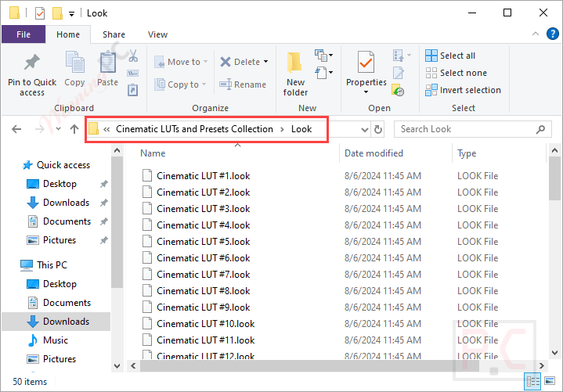Image resolution: width=563 pixels, height=392 pixels.
Task: Click the Paste shortcut icon in Clipboard group
Action: point(133,90)
